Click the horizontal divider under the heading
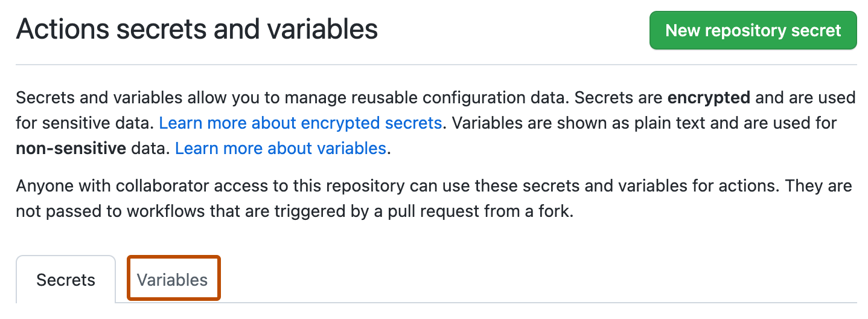This screenshot has width=868, height=319. 435,65
